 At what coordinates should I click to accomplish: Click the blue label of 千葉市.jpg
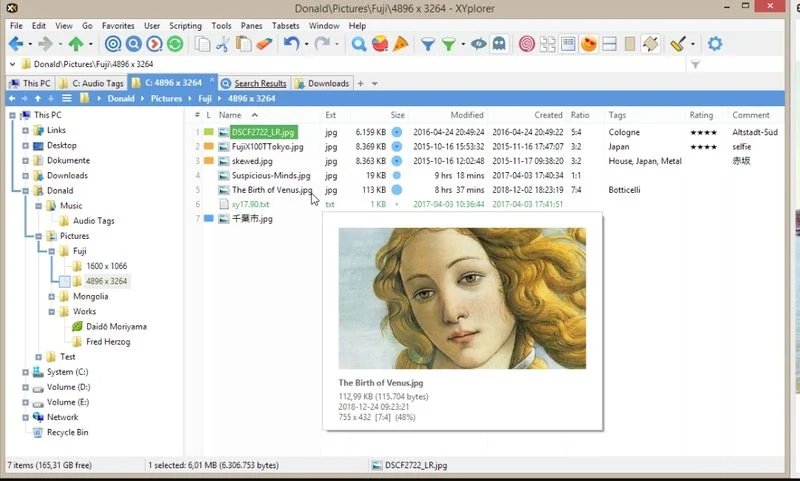209,218
